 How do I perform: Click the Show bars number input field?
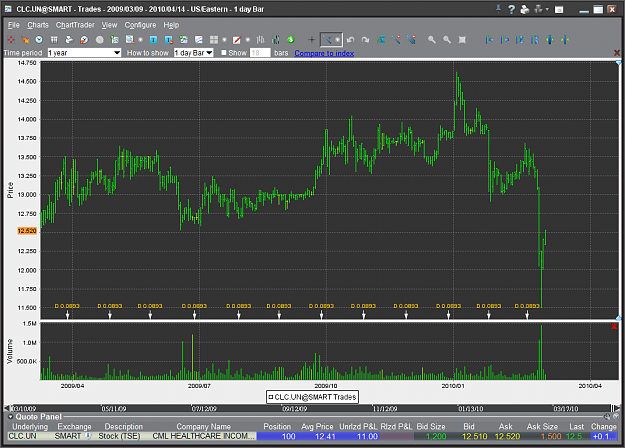pyautogui.click(x=260, y=53)
